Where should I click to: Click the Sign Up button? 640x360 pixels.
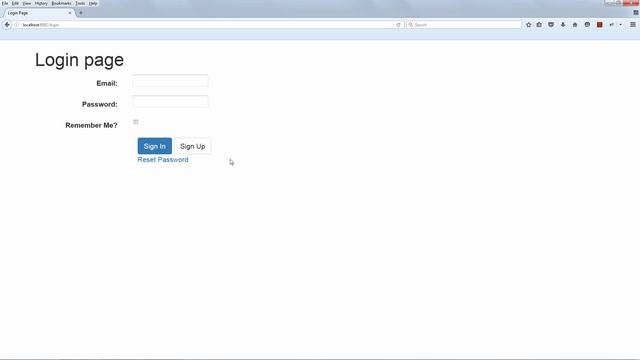(193, 146)
